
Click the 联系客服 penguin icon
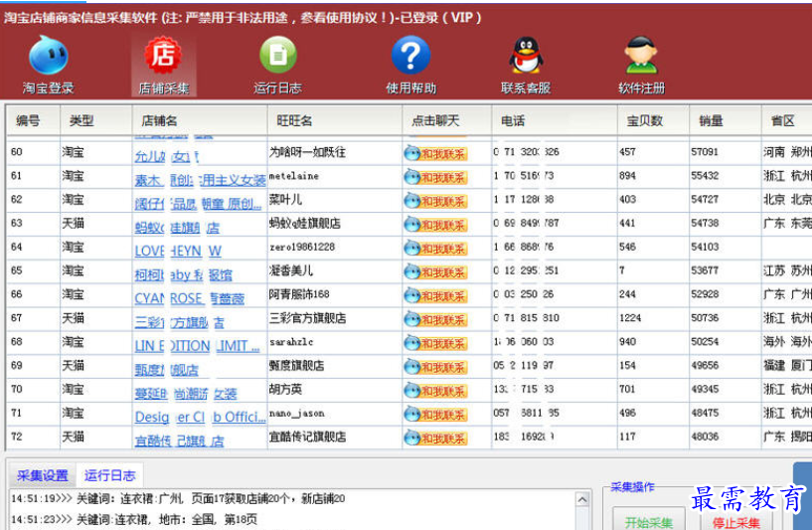click(x=526, y=65)
